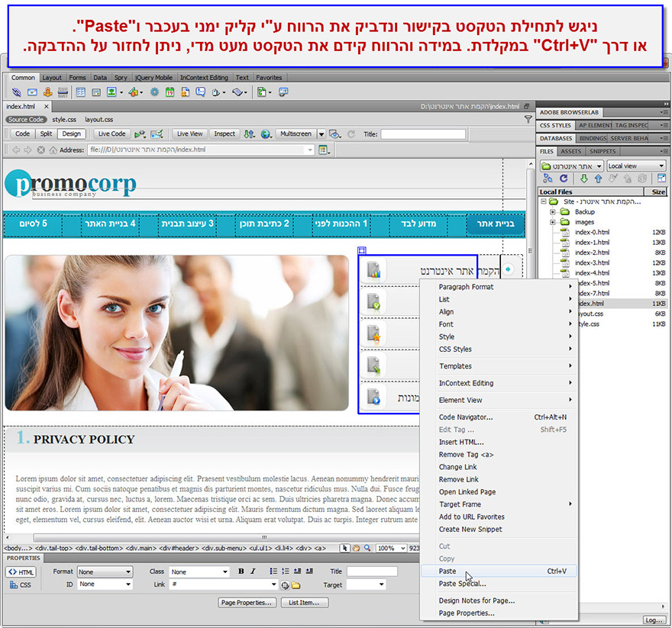
Task: Toggle bold in Properties panel
Action: tap(241, 571)
